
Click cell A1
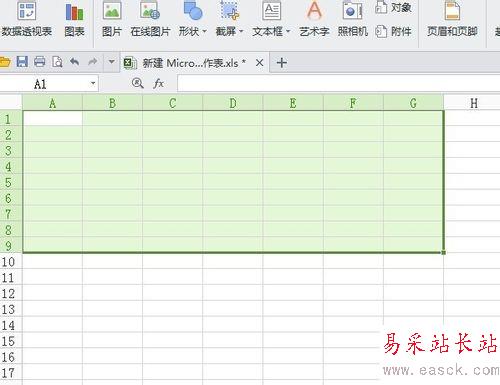pos(53,119)
